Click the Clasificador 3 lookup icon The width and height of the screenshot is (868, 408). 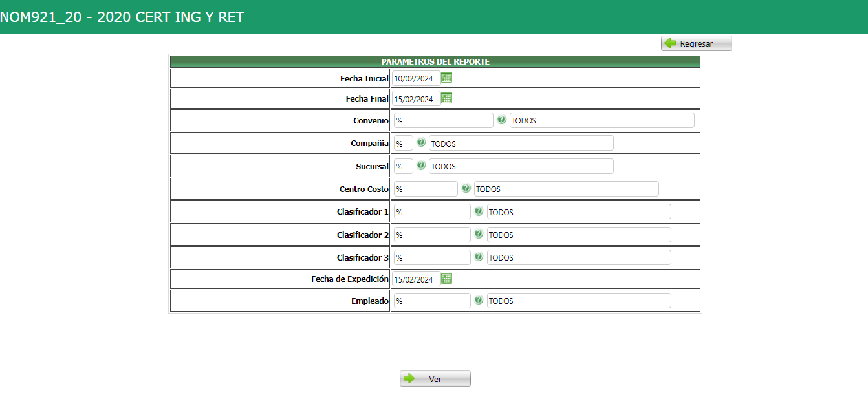click(479, 257)
